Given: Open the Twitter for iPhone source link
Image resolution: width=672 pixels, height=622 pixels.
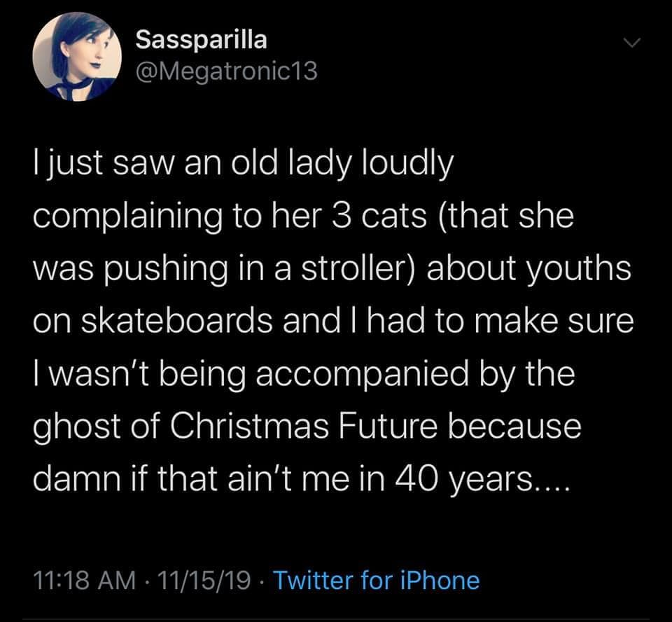Looking at the screenshot, I should coord(376,581).
